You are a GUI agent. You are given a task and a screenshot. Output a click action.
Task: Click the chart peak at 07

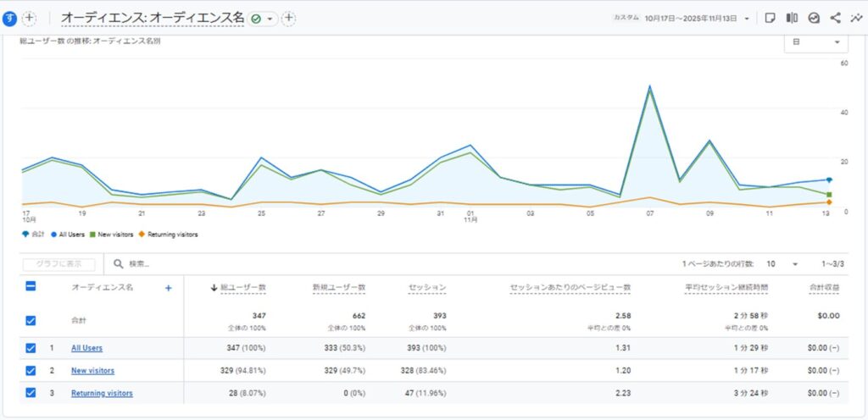(649, 86)
